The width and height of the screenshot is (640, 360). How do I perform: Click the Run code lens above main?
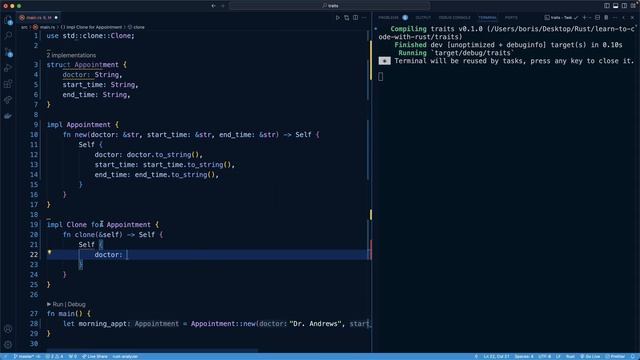[x=58, y=304]
